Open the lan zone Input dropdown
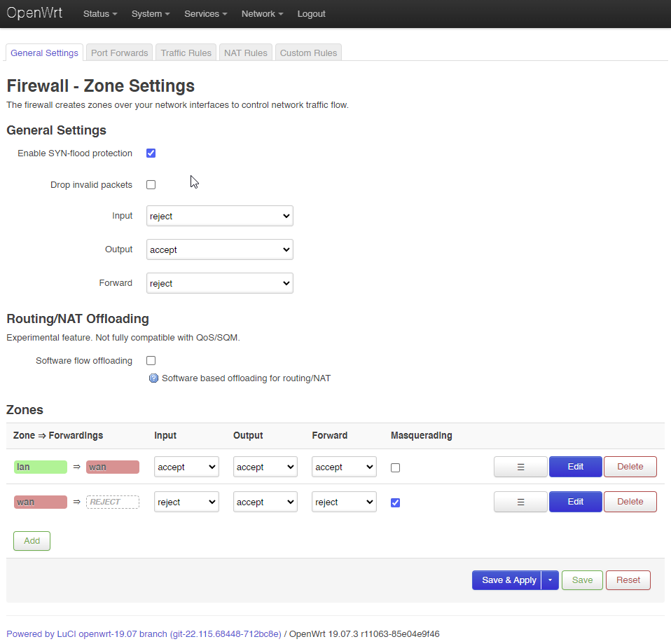 pyautogui.click(x=186, y=467)
